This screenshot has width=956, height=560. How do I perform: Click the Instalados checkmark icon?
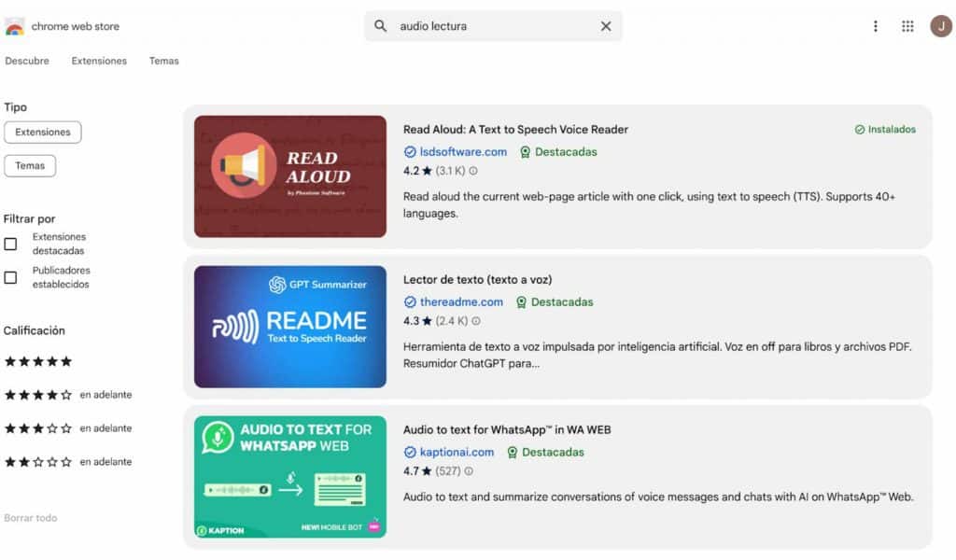860,130
